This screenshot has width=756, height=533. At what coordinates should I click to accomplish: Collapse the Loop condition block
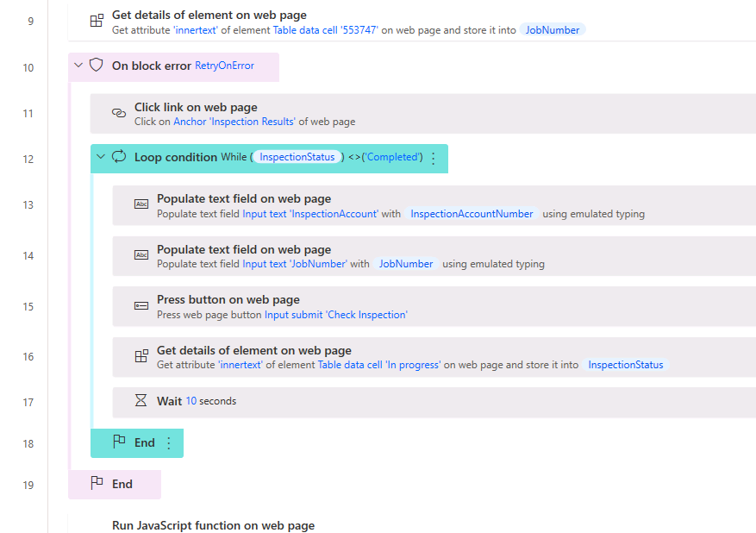(x=101, y=157)
